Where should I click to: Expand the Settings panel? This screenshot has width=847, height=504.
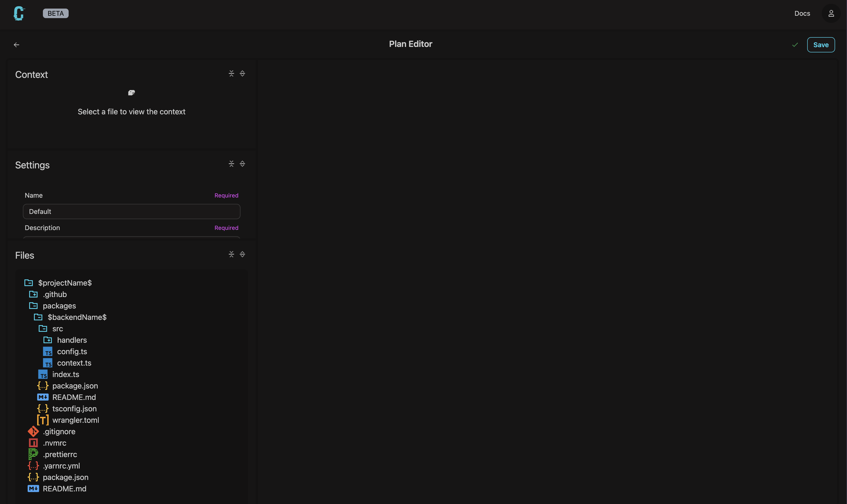(x=242, y=163)
